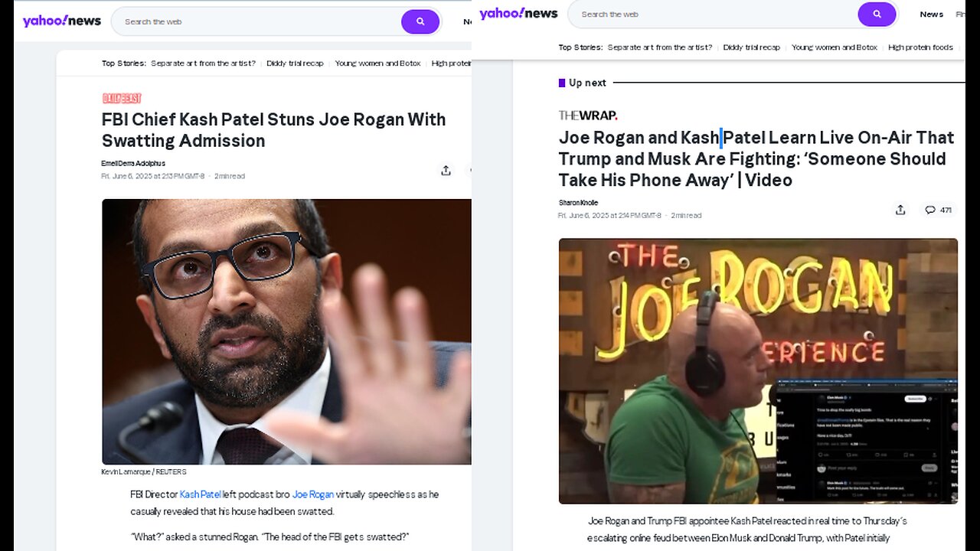
Task: Open author Emell Derra Adolphus's profile
Action: pyautogui.click(x=133, y=163)
